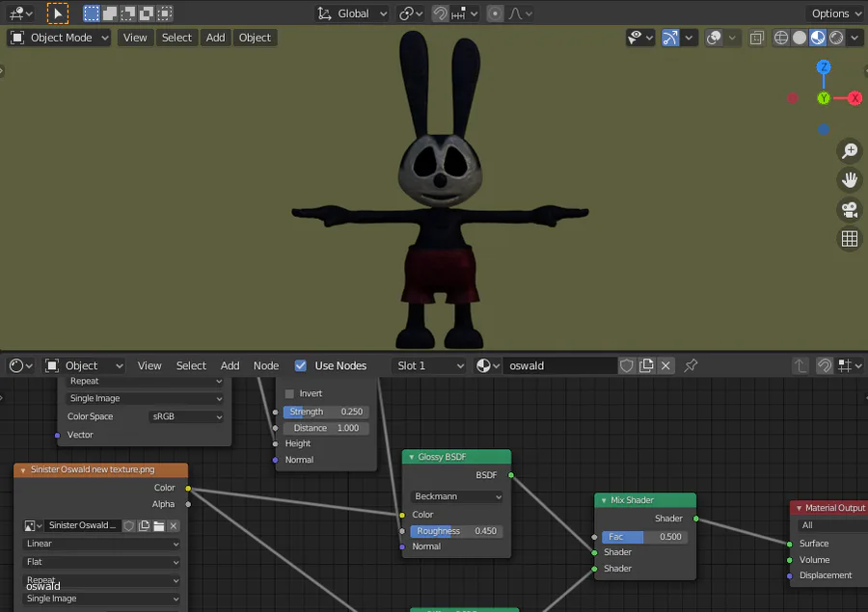Open the Global transform orientation dropdown
Viewport: 868px width, 612px height.
[x=351, y=13]
